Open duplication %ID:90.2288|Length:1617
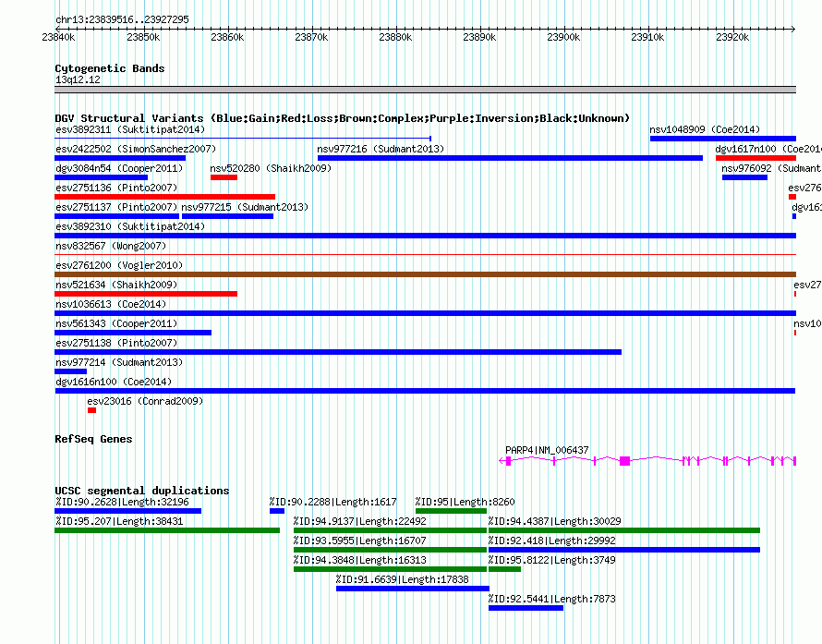The image size is (822, 644). click(332, 502)
